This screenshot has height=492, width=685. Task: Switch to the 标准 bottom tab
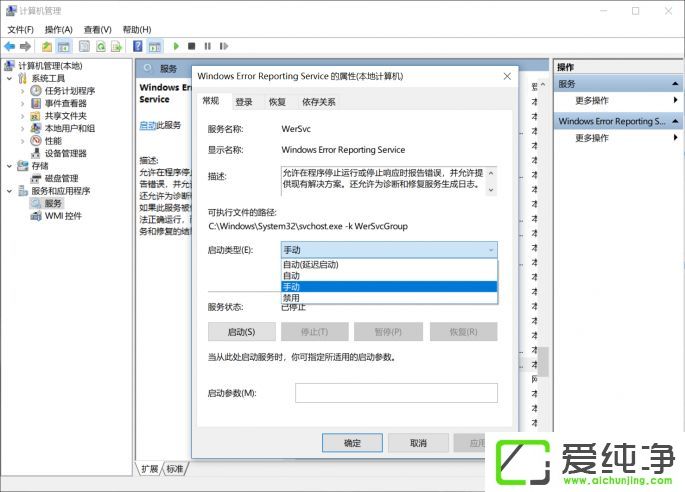(175, 469)
